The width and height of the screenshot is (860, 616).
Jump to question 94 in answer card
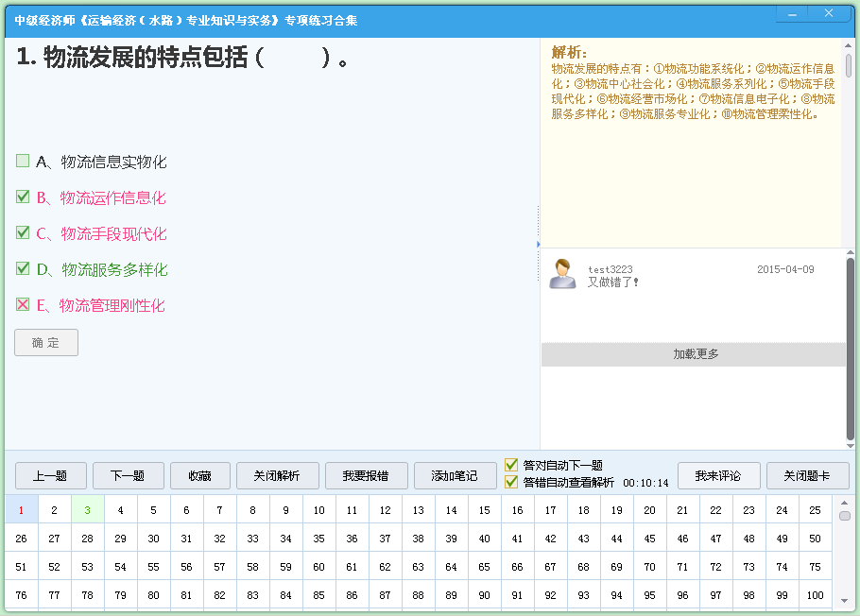(x=617, y=595)
